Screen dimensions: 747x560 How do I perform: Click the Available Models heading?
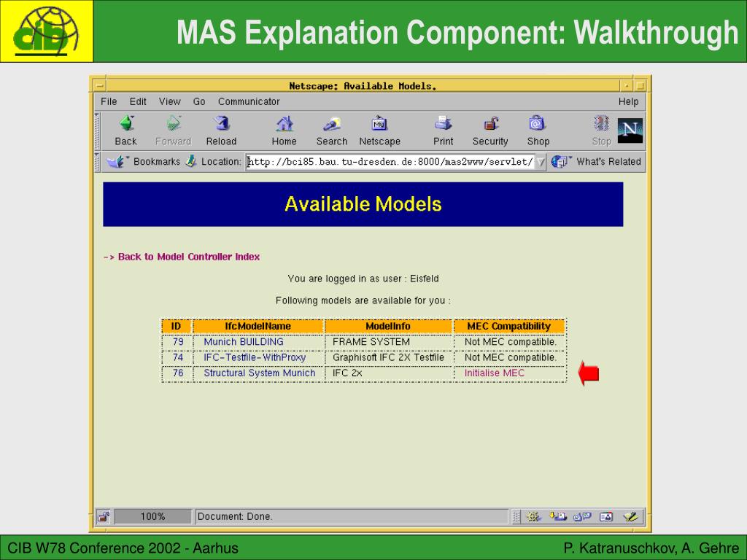(x=363, y=204)
